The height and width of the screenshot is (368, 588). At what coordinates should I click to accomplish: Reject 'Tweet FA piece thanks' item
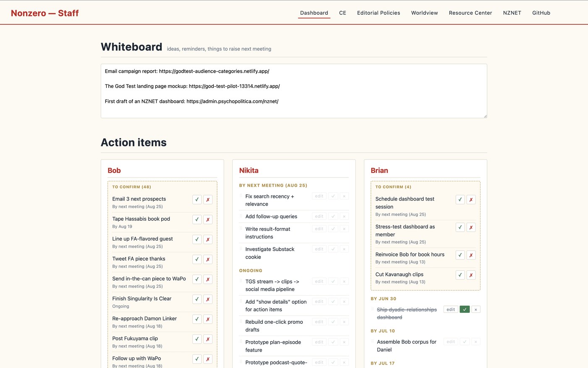click(x=208, y=259)
